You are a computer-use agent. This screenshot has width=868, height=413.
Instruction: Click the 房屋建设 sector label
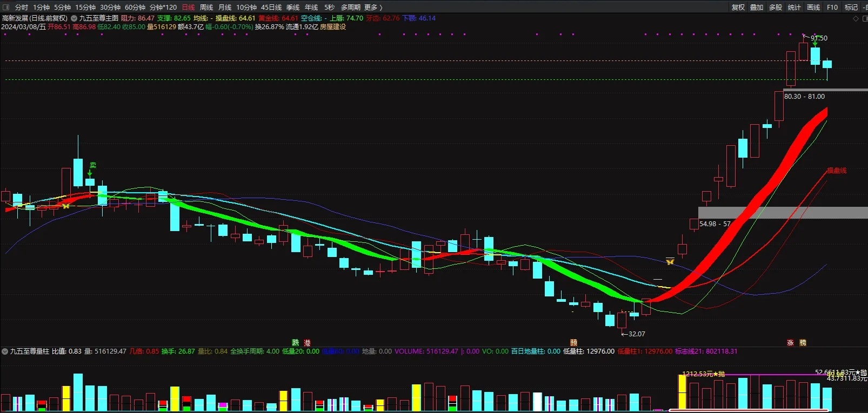click(333, 26)
